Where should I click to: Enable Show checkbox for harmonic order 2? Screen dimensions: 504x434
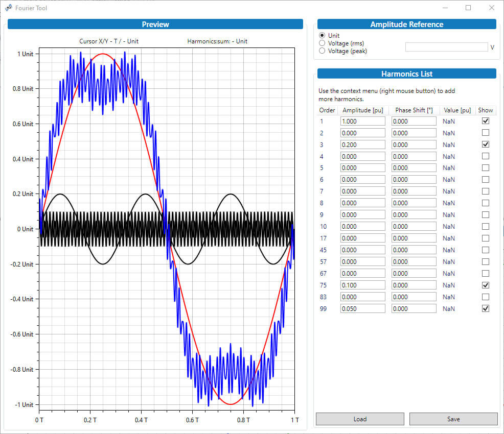tap(486, 133)
